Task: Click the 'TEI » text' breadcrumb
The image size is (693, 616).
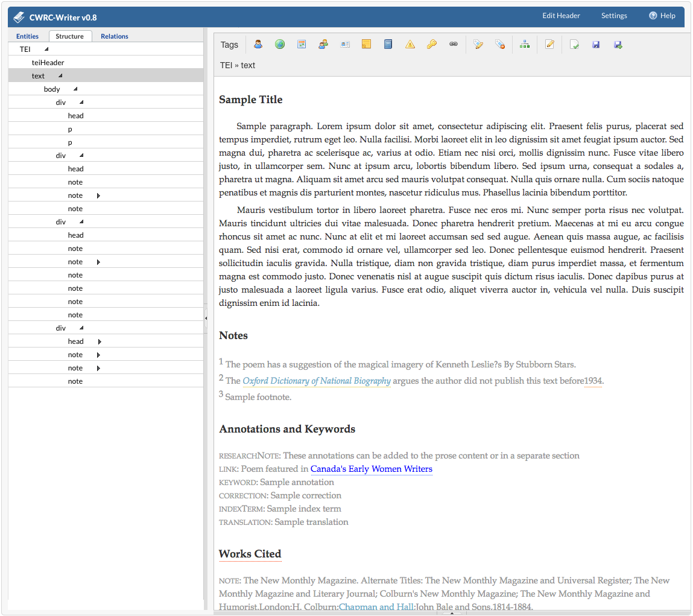Action: (238, 65)
